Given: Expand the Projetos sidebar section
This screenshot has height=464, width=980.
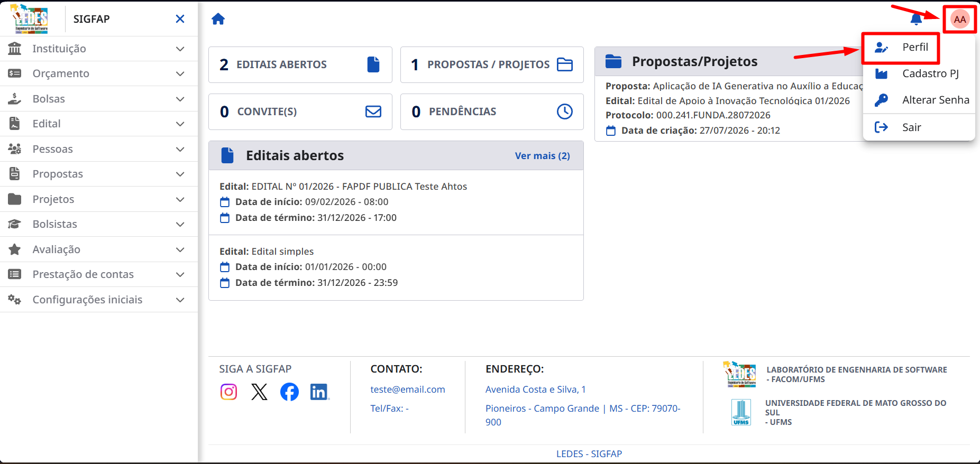Looking at the screenshot, I should coord(99,199).
